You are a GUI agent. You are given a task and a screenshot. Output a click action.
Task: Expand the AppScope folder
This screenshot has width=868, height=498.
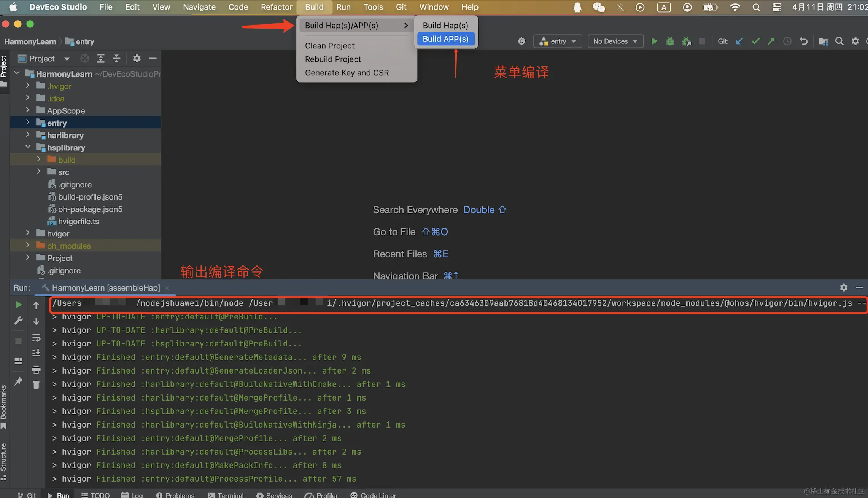pyautogui.click(x=27, y=110)
